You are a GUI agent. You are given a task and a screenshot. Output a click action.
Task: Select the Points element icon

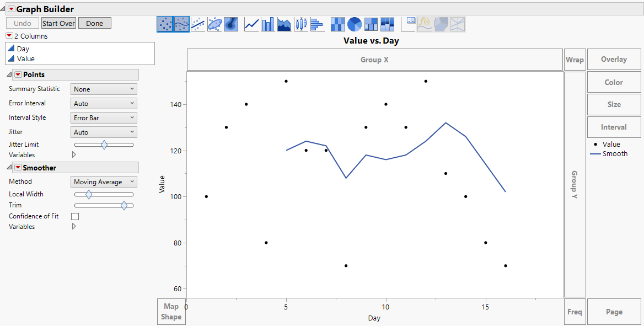click(x=165, y=24)
